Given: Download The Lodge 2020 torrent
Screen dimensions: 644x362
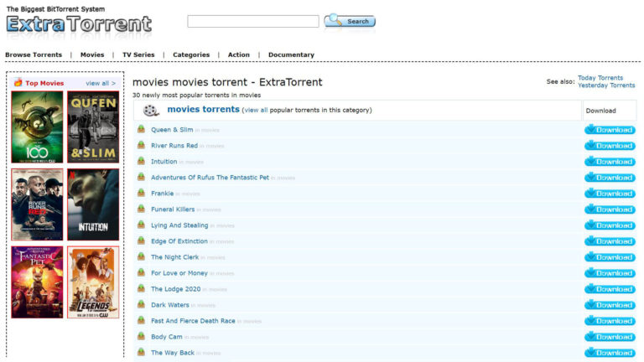Looking at the screenshot, I should [x=610, y=289].
